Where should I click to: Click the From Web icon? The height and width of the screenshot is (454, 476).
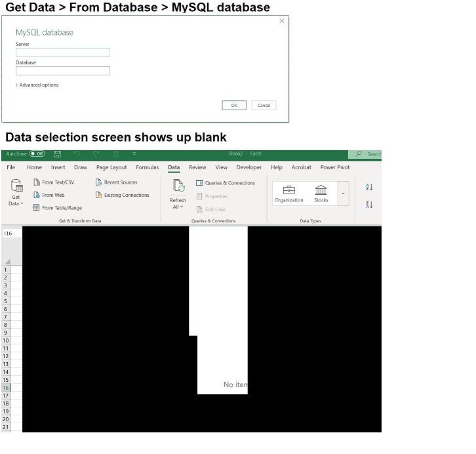[x=37, y=195]
